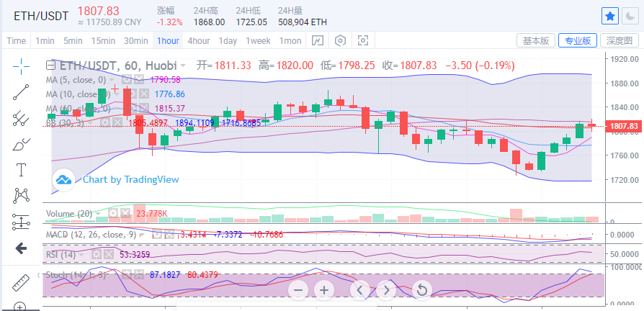Screen dimensions: 644x311
Task: Remove the MA 10 indicator
Action: tap(143, 94)
